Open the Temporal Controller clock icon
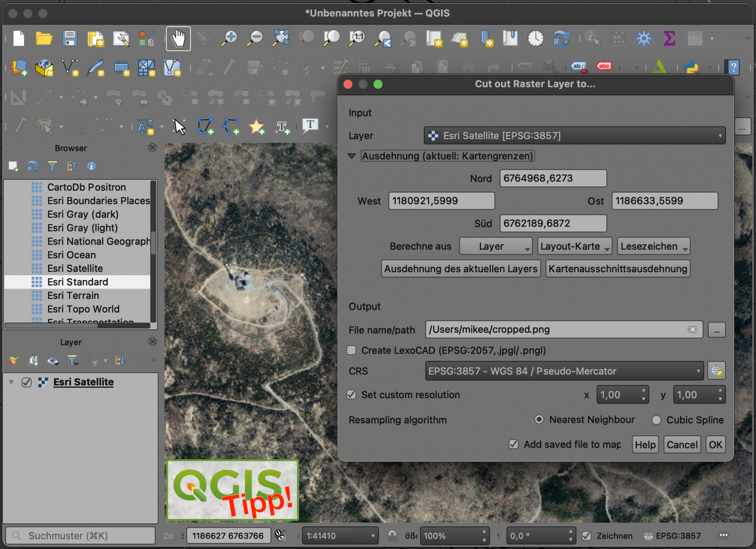This screenshot has width=756, height=549. (535, 38)
